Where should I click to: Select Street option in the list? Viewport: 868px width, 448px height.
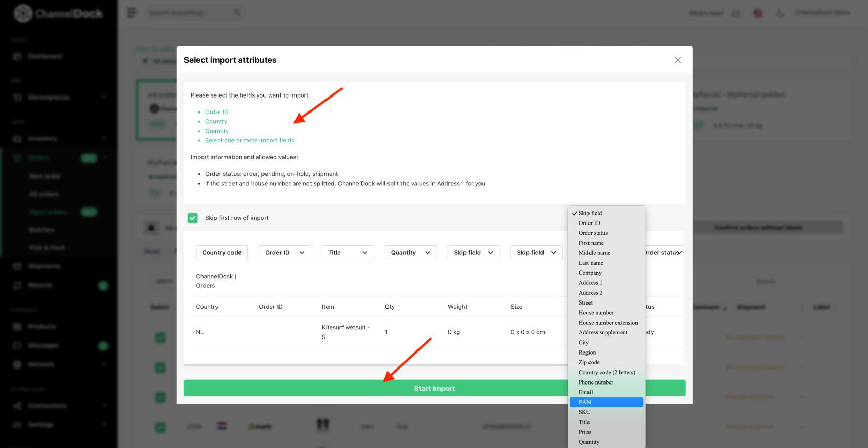pyautogui.click(x=607, y=303)
